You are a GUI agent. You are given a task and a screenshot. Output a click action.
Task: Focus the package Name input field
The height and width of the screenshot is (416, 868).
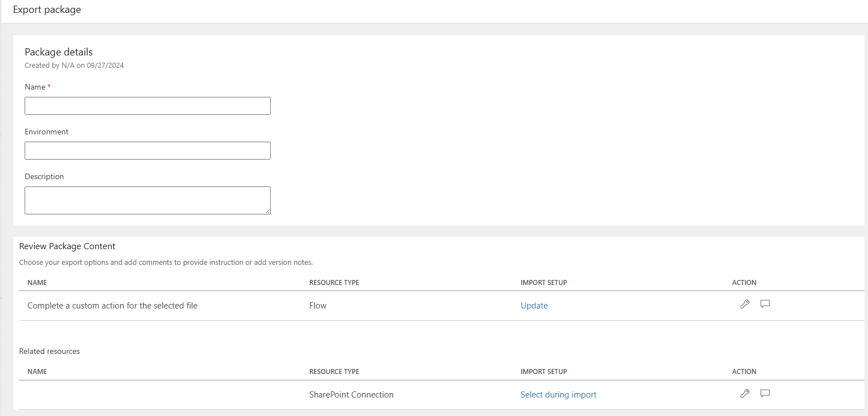pos(148,106)
